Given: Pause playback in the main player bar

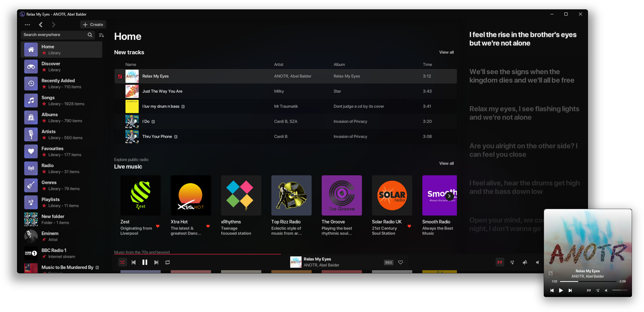Looking at the screenshot, I should [145, 262].
